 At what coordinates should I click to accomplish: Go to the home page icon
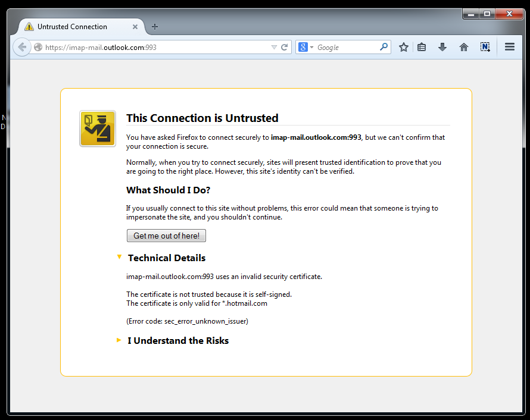point(464,47)
